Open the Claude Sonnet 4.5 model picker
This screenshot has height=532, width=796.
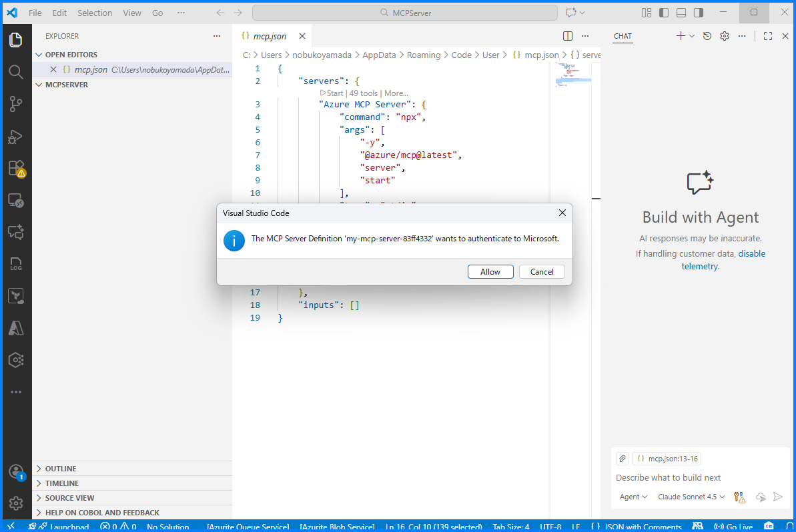691,497
